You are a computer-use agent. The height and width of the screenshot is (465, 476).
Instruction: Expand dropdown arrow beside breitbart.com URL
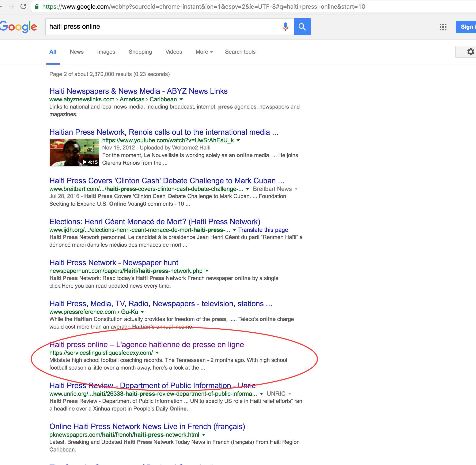[248, 189]
